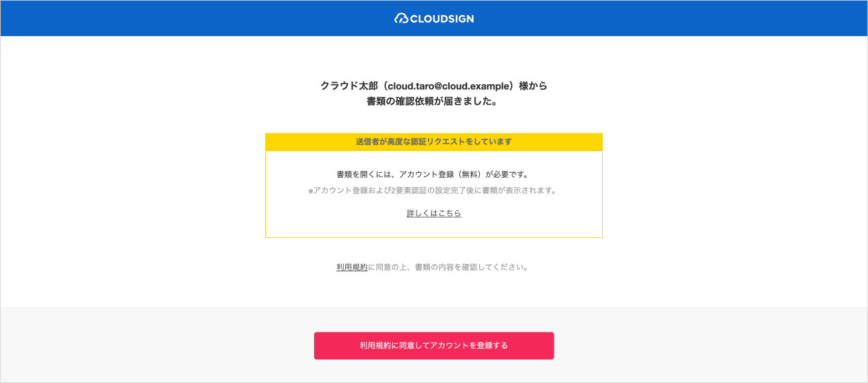This screenshot has width=868, height=383.
Task: Click the yellow 送信者が高度な認証リクエスト banner
Action: click(x=434, y=142)
